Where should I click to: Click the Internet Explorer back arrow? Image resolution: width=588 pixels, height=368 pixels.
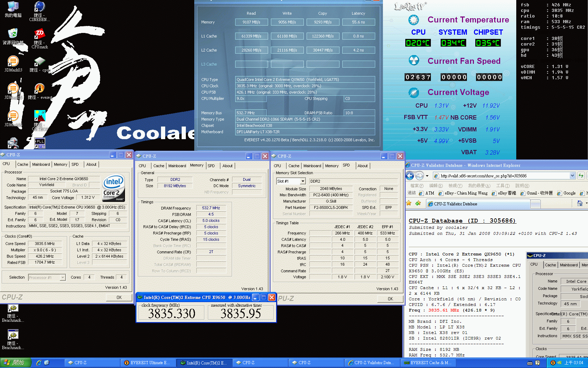point(410,176)
